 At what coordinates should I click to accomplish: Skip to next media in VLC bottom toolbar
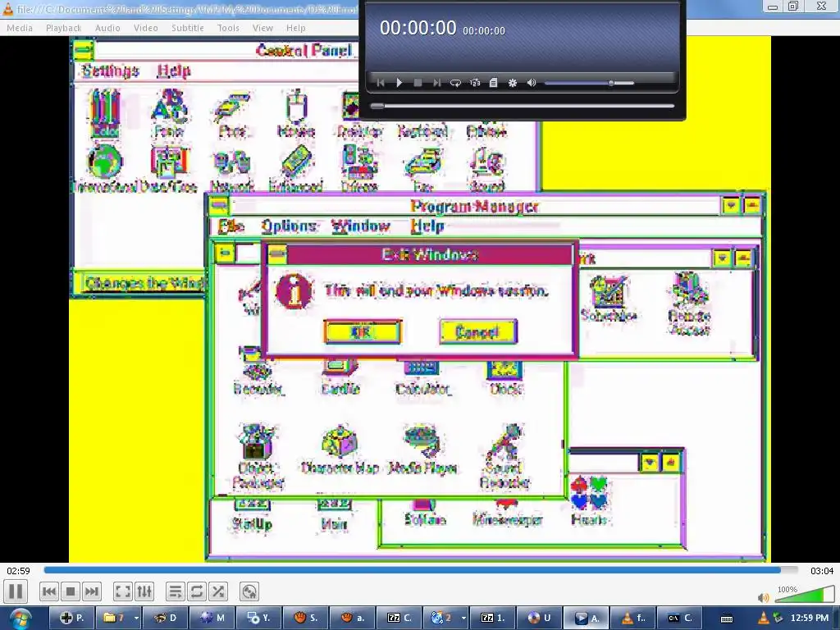(x=92, y=592)
